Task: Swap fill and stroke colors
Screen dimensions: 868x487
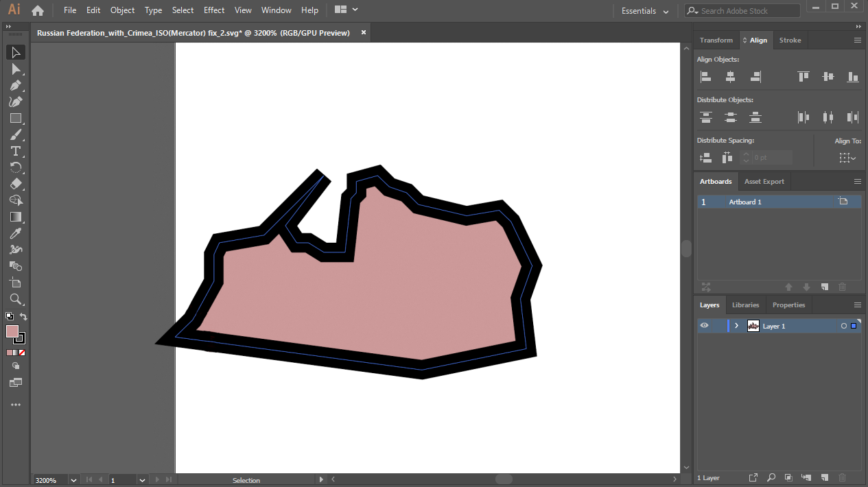Action: click(x=23, y=317)
